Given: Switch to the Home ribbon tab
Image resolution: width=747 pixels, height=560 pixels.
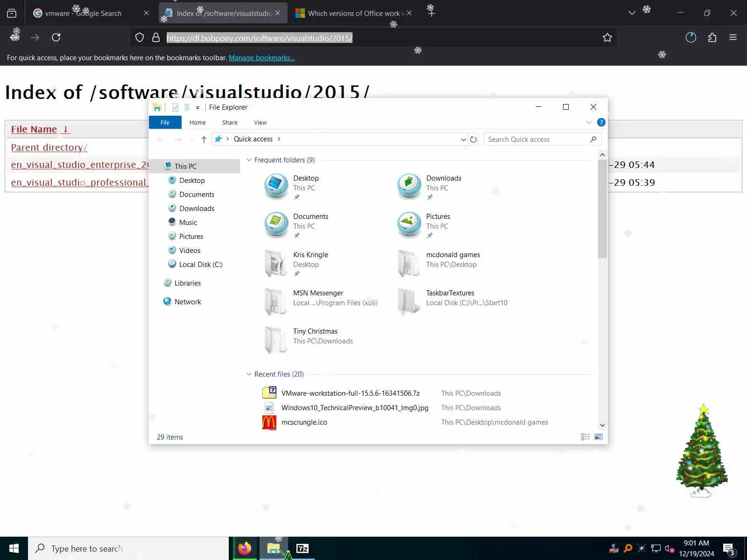Looking at the screenshot, I should click(197, 122).
